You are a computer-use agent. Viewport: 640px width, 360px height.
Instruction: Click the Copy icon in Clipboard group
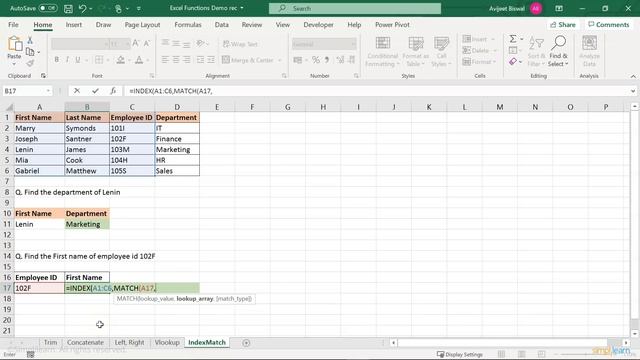click(30, 52)
